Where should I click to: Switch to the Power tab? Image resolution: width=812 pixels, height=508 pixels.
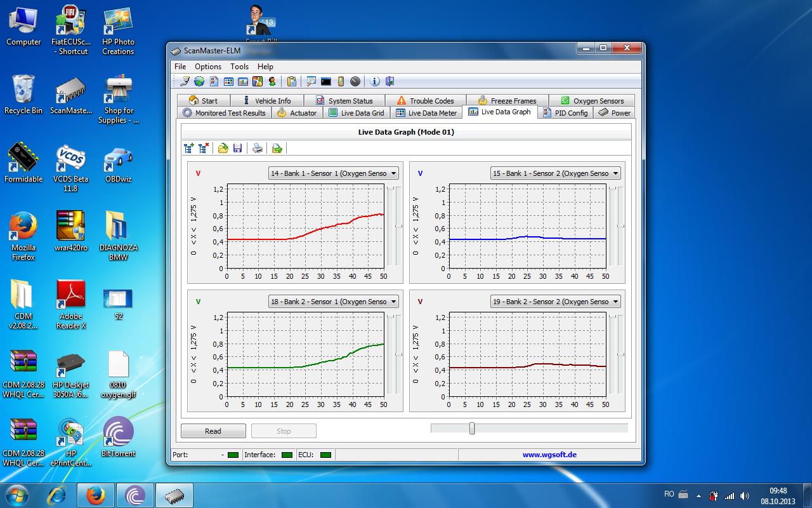coord(614,112)
